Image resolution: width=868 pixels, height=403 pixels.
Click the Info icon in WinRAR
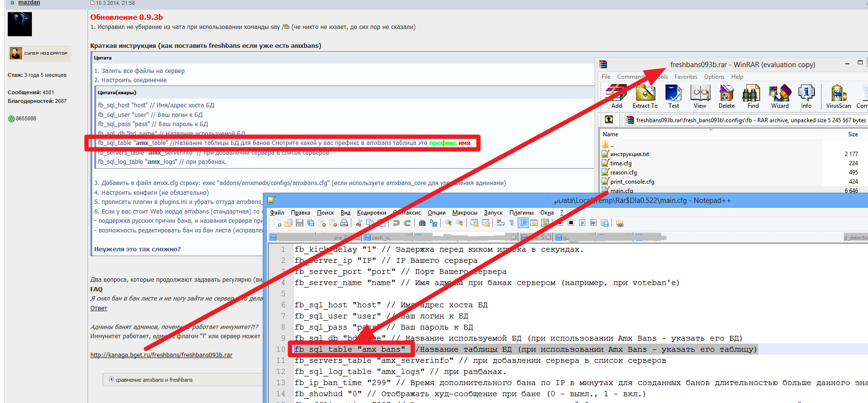click(806, 97)
